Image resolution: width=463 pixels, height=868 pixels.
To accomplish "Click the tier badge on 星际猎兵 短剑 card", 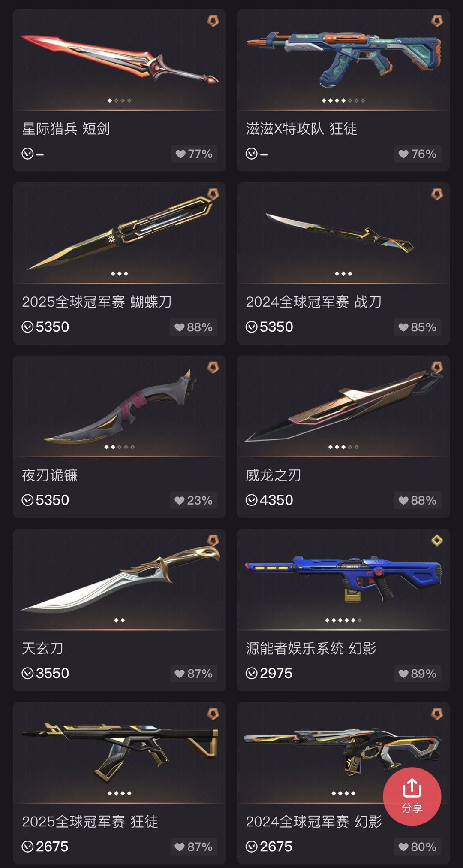I will coord(213,21).
